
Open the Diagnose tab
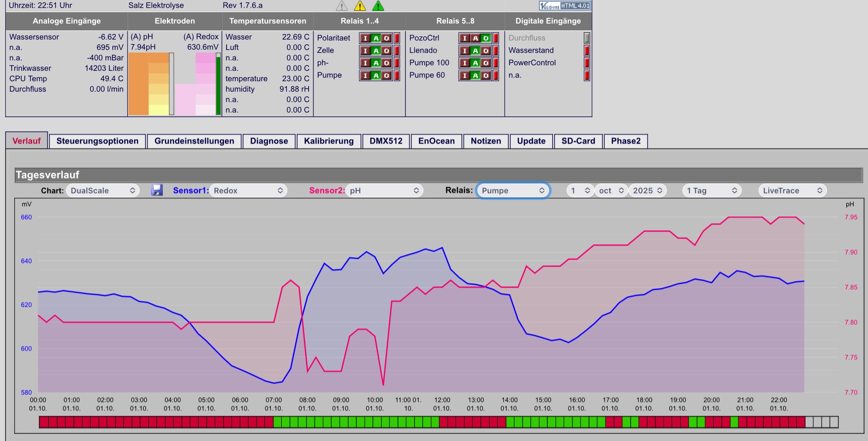[269, 141]
